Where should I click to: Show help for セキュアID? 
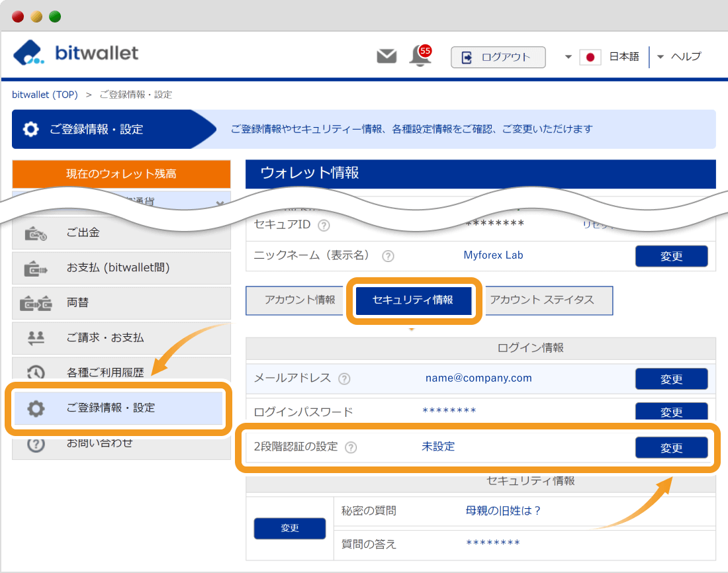[x=324, y=226]
